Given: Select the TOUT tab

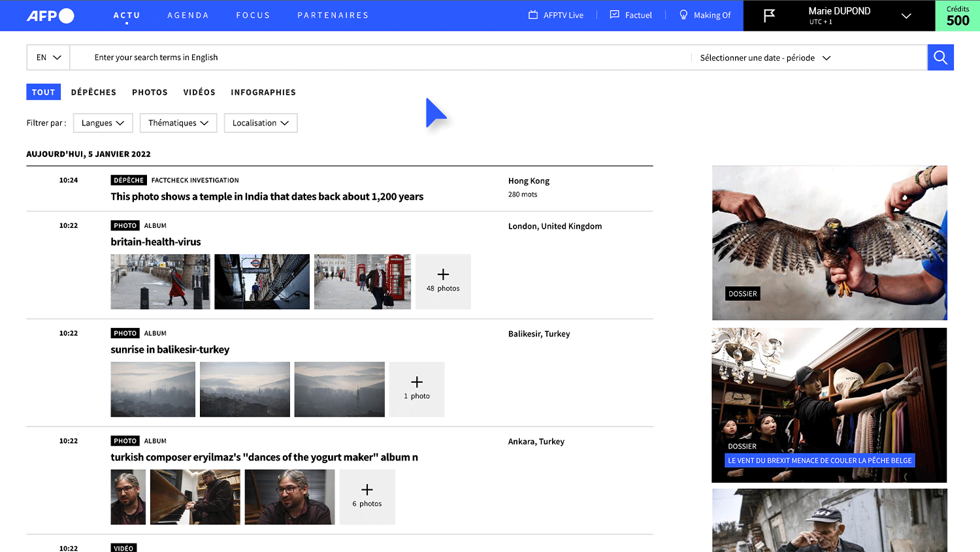Looking at the screenshot, I should (44, 92).
